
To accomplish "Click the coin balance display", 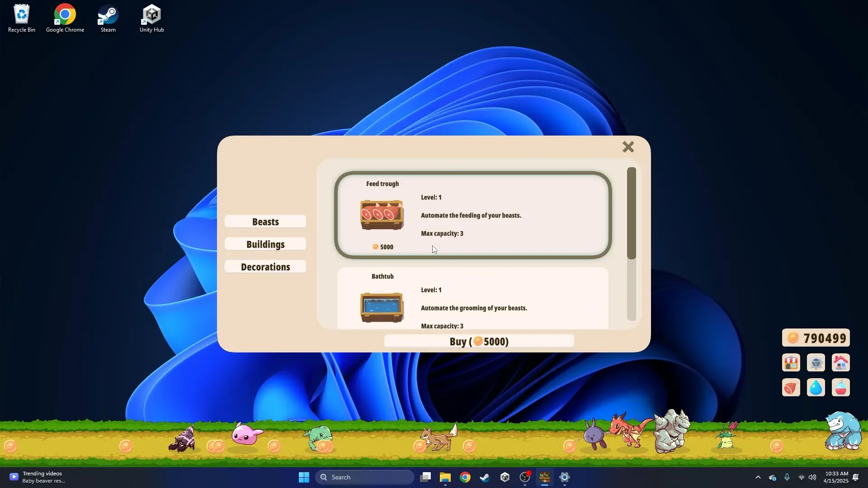I will pyautogui.click(x=816, y=338).
